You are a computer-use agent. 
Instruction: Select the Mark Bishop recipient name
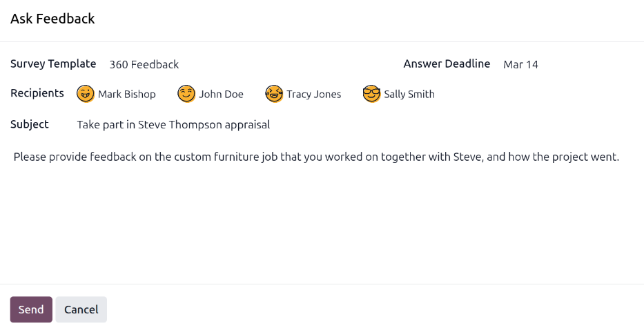(x=127, y=94)
